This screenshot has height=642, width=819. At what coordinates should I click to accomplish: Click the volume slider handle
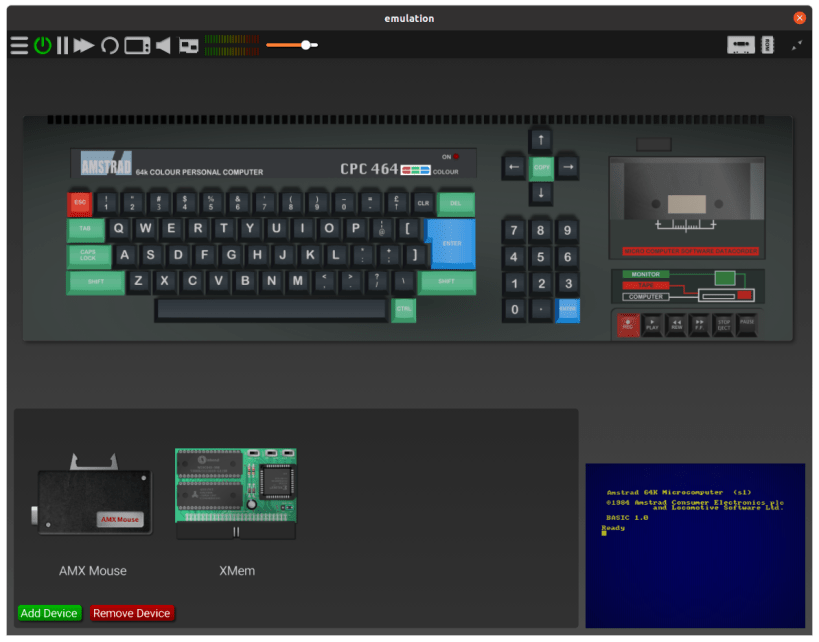pos(306,45)
